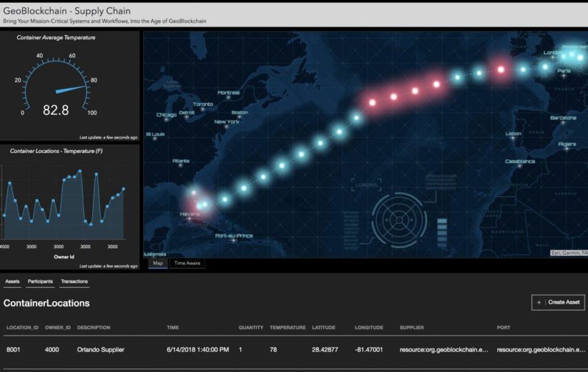Click the longitude -81.47001 cell
Image resolution: width=588 pixels, height=372 pixels.
click(x=368, y=350)
